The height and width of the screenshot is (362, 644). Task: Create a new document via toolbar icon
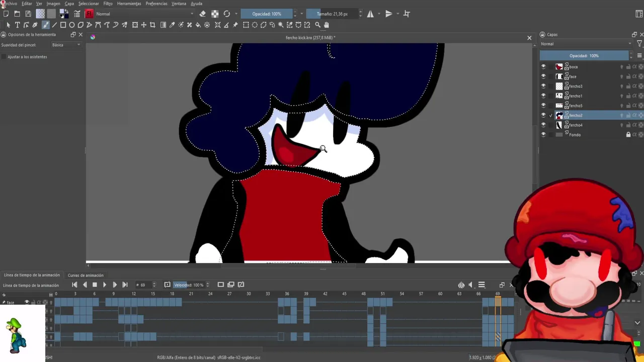(6, 14)
